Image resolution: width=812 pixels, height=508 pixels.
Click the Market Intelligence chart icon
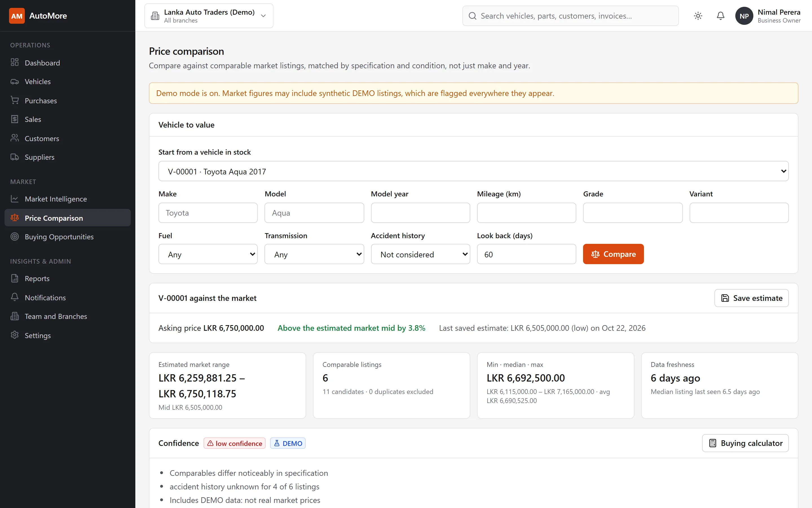(14, 199)
